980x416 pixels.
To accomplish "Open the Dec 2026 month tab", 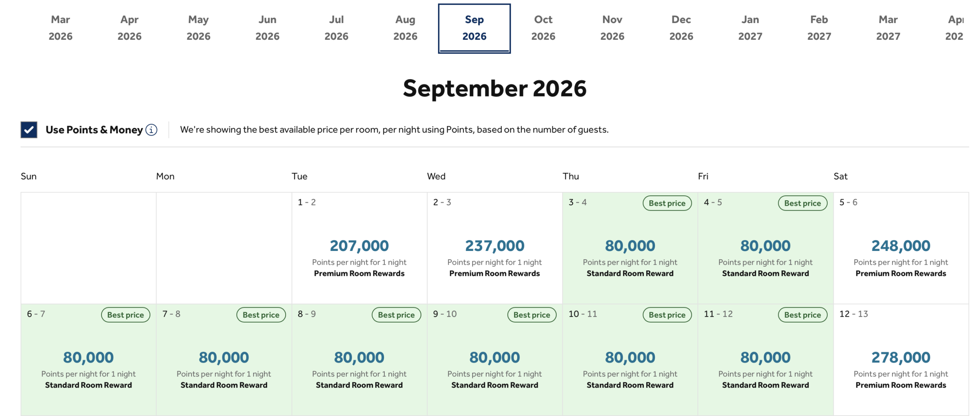I will [681, 28].
